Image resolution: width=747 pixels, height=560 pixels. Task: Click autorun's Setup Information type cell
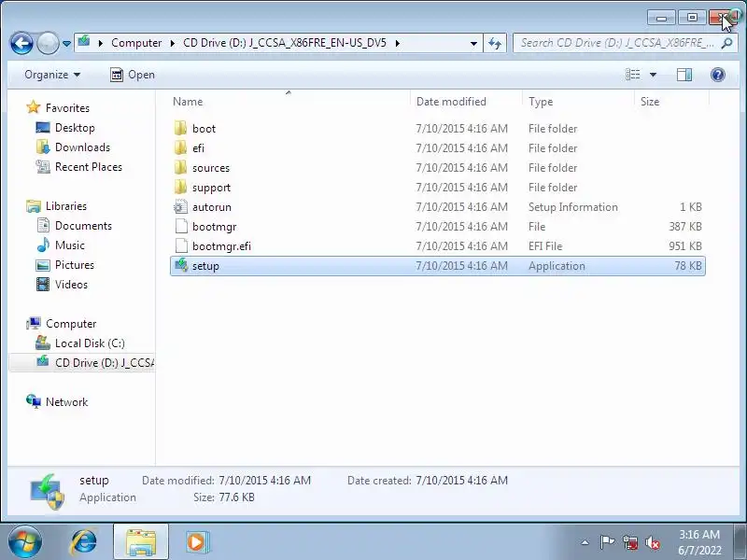[573, 206]
